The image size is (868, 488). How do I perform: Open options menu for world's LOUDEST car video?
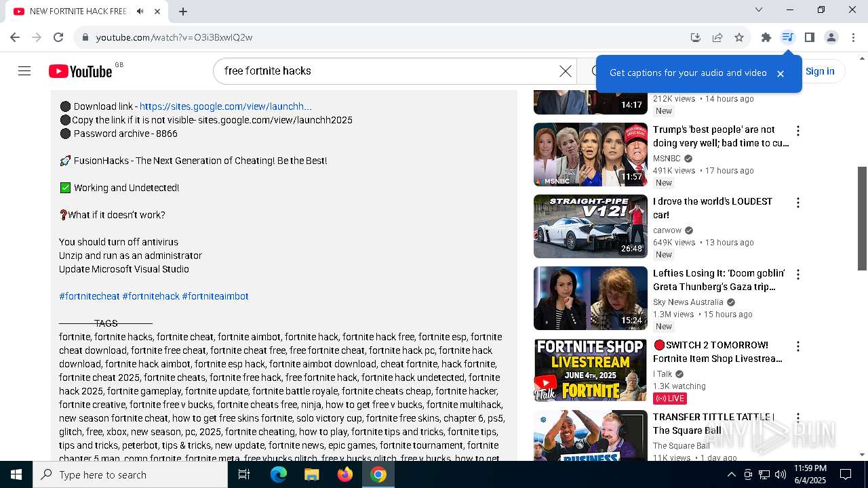(x=798, y=203)
